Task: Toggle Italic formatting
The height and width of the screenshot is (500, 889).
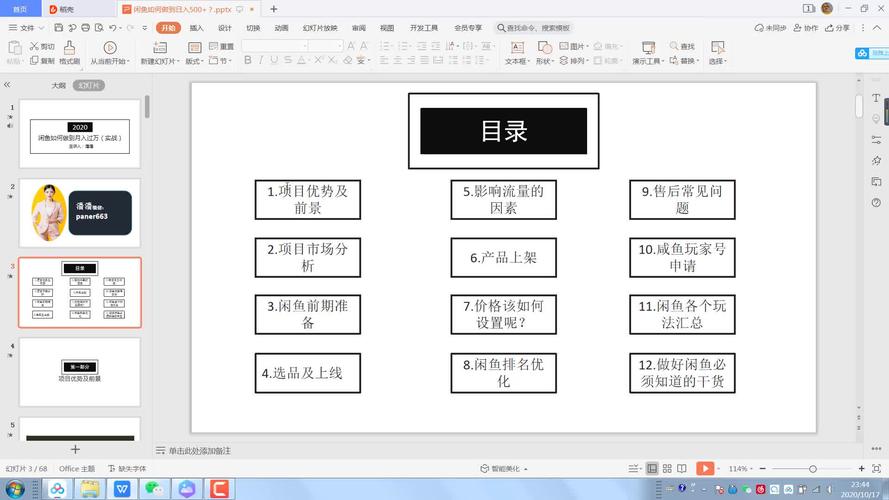Action: [x=261, y=60]
